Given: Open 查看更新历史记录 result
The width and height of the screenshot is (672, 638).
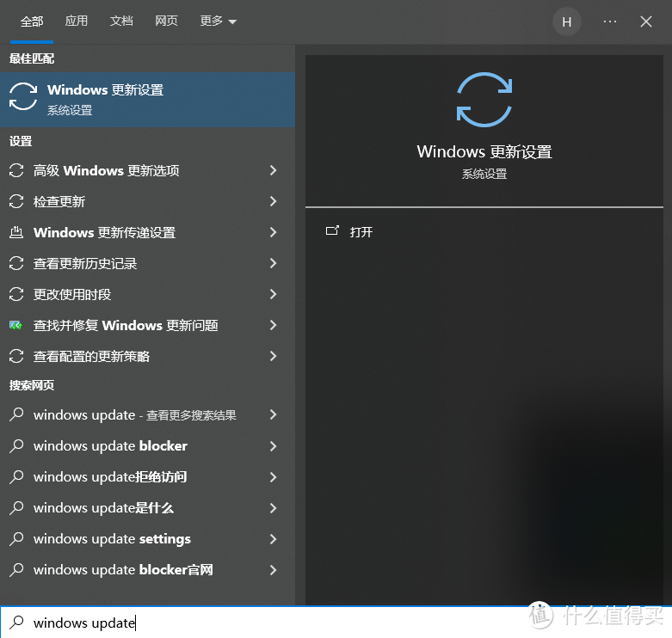Looking at the screenshot, I should [147, 263].
